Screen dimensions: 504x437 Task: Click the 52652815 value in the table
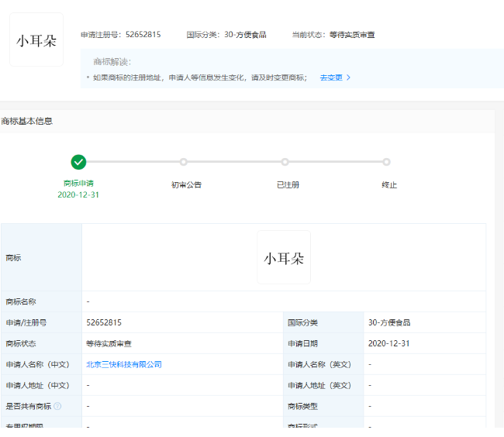(104, 322)
